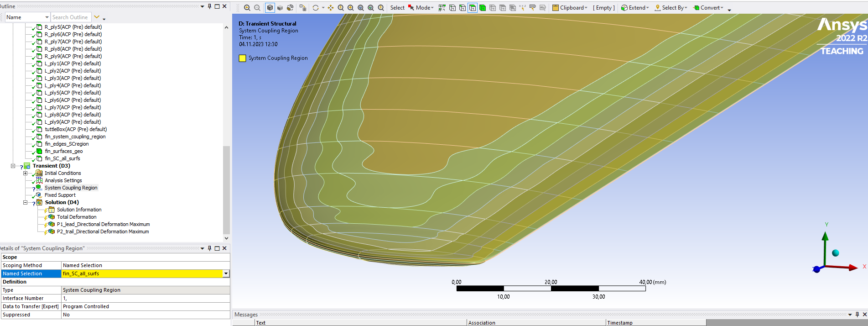
Task: Expand the Initial Conditions tree node
Action: (26, 173)
